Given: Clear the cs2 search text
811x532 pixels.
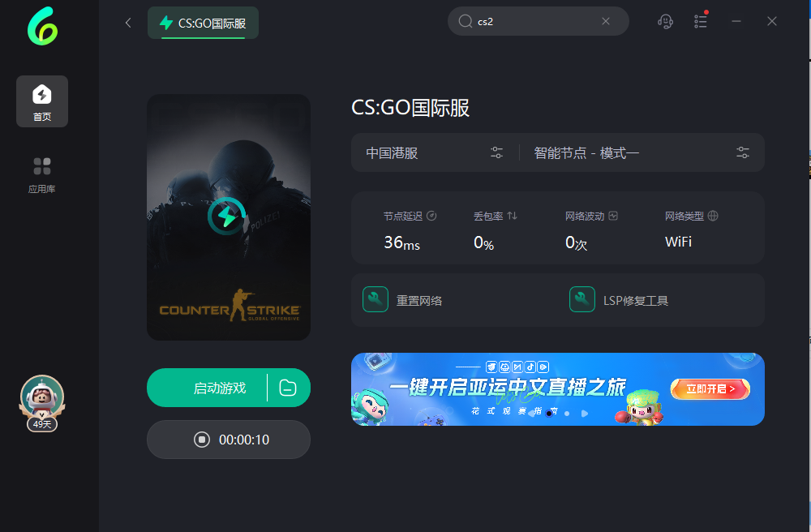Looking at the screenshot, I should (x=606, y=21).
